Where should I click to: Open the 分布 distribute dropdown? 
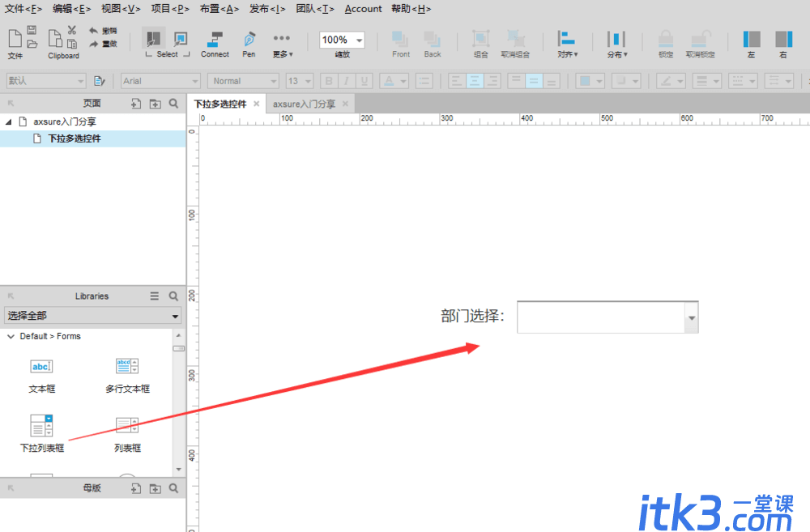click(616, 44)
